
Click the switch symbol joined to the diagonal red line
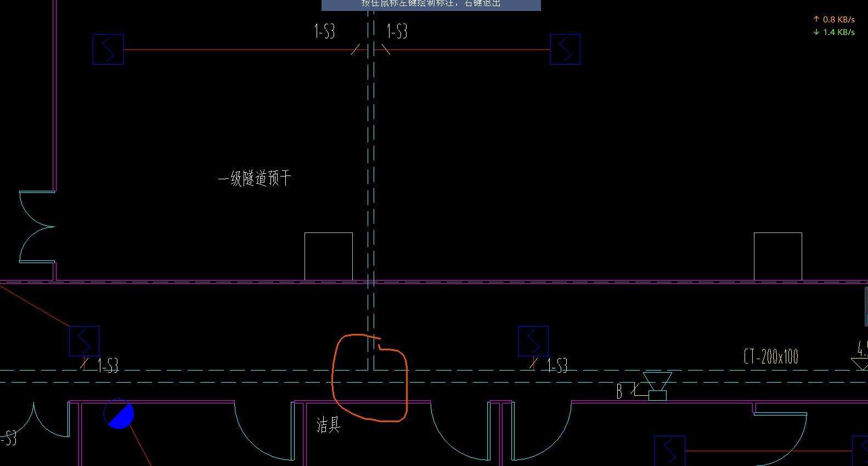click(x=84, y=341)
